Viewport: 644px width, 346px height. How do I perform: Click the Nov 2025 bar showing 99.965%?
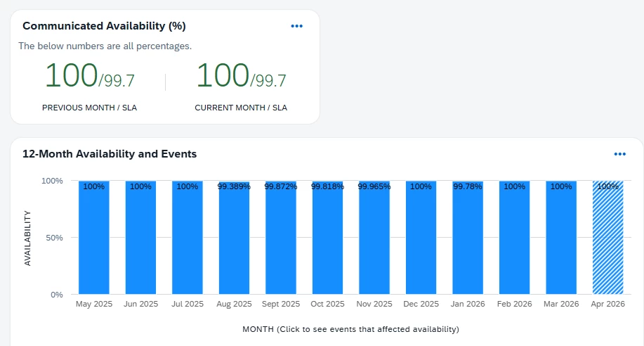click(x=374, y=239)
